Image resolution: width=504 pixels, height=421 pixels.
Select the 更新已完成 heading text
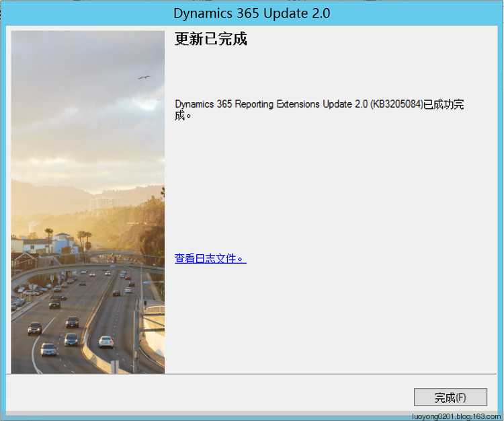pos(211,39)
